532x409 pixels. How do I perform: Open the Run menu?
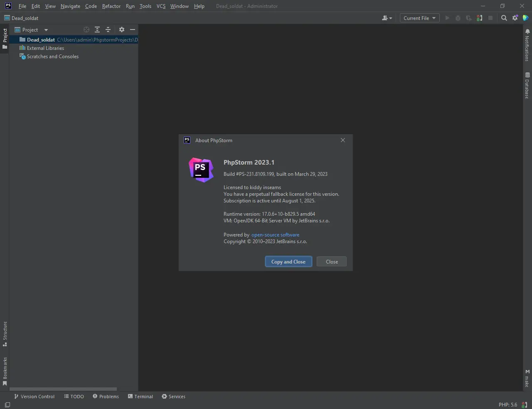(x=130, y=6)
